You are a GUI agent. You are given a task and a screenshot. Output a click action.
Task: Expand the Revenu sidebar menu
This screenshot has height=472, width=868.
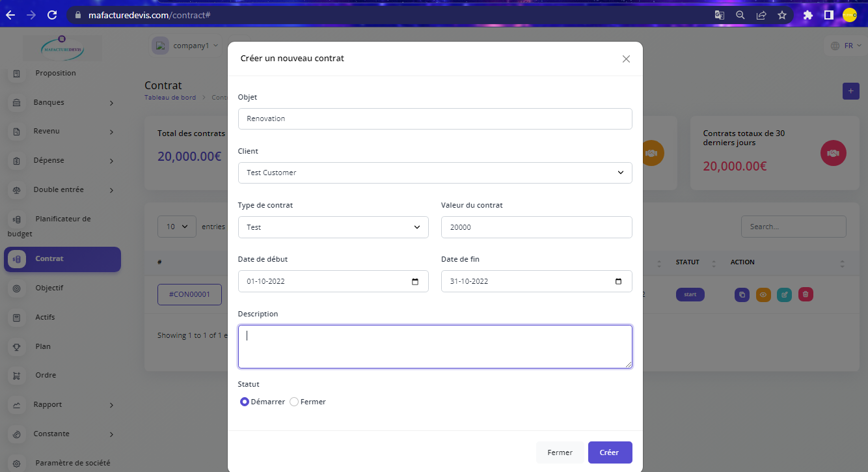[x=62, y=131]
